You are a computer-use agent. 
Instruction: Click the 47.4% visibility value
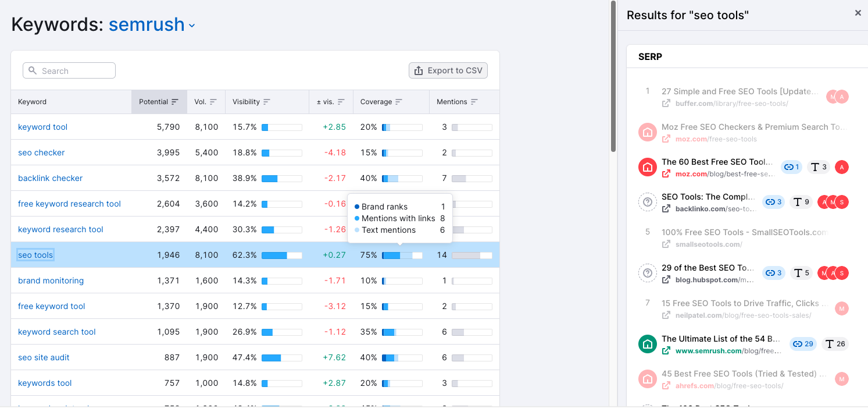click(x=245, y=357)
